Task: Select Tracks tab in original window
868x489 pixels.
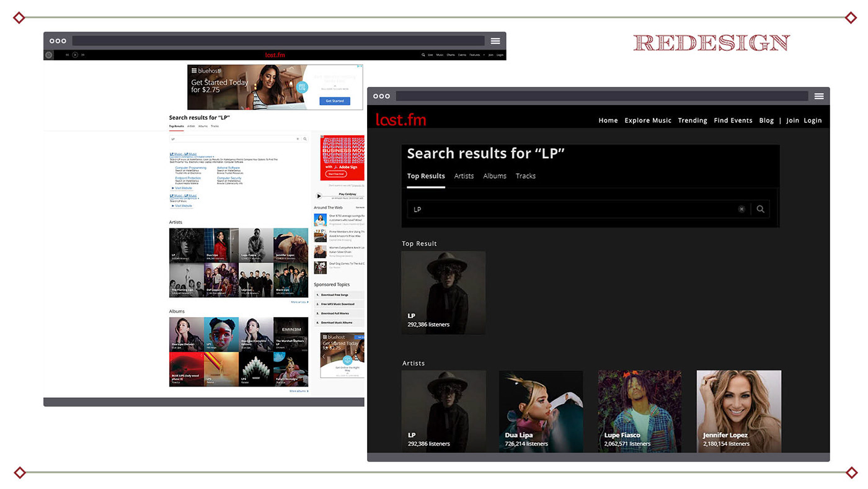Action: pyautogui.click(x=215, y=126)
